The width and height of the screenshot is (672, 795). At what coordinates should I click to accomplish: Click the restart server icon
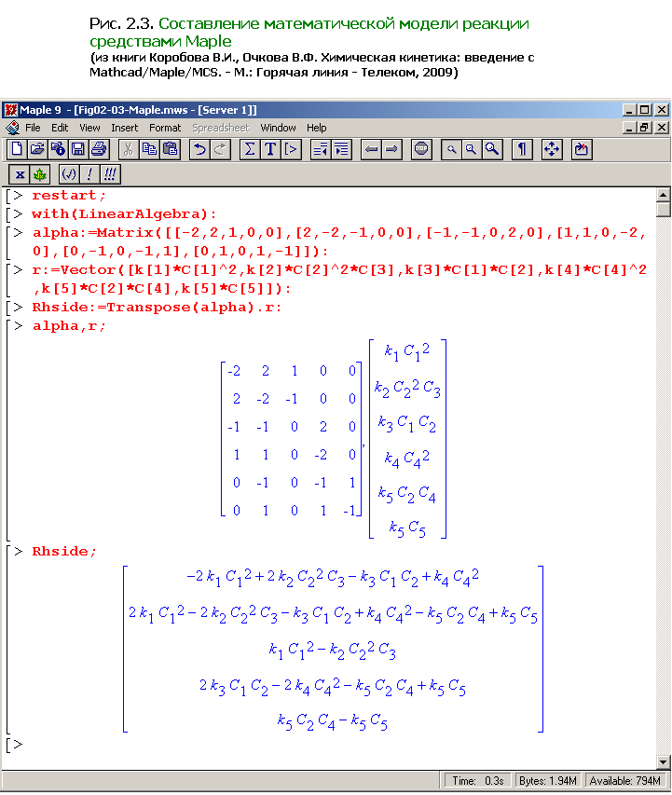pyautogui.click(x=582, y=149)
